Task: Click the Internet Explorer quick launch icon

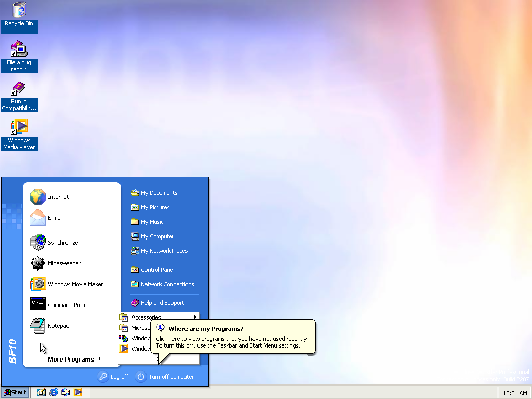Action: [54, 393]
